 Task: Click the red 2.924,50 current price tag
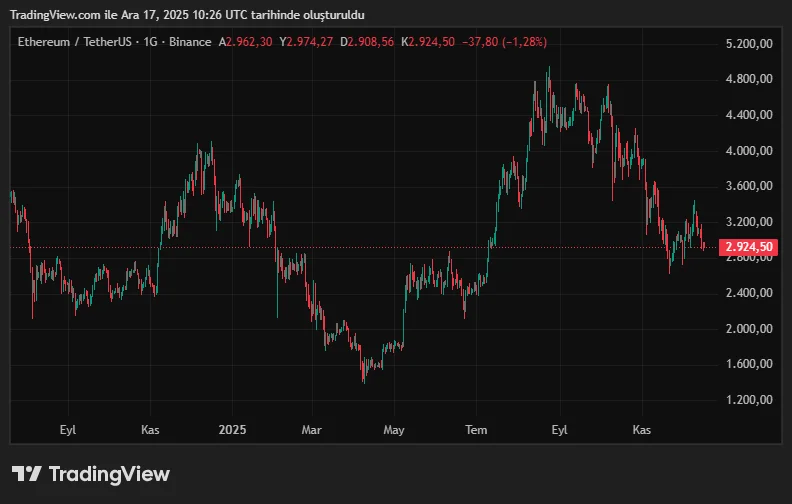(x=749, y=247)
